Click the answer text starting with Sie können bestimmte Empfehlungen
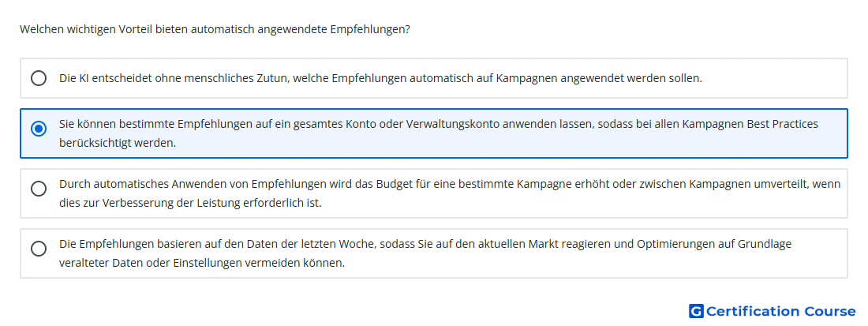This screenshot has height=326, width=868. click(x=439, y=133)
